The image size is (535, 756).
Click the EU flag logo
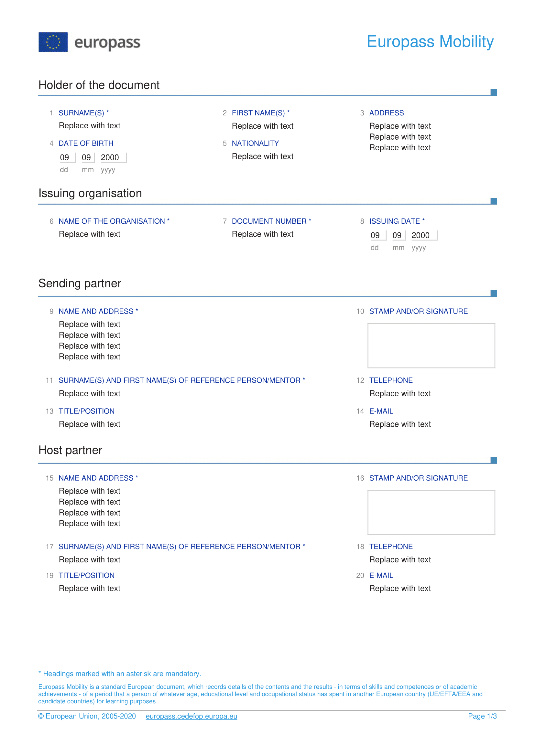point(53,42)
